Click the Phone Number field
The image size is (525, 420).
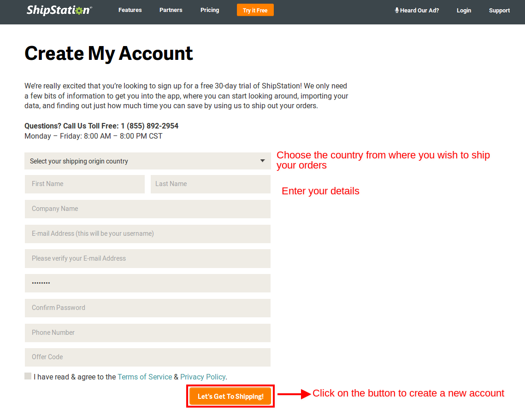point(147,332)
